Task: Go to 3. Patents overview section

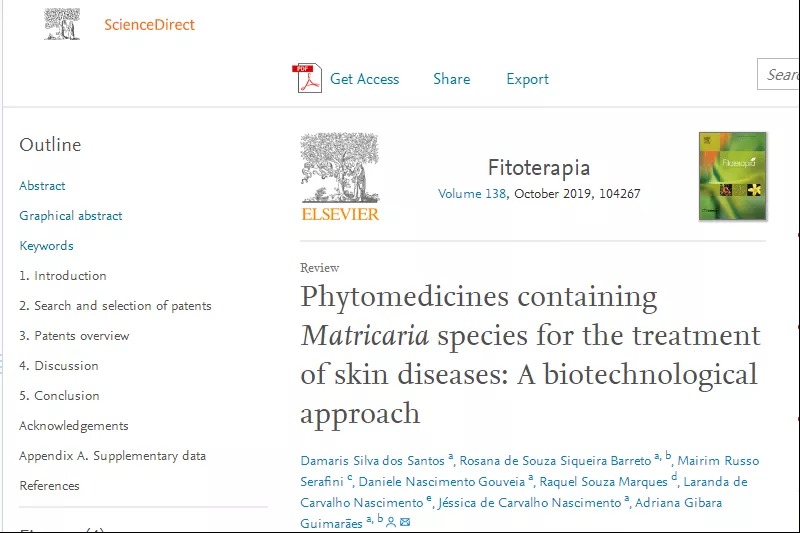Action: click(74, 336)
